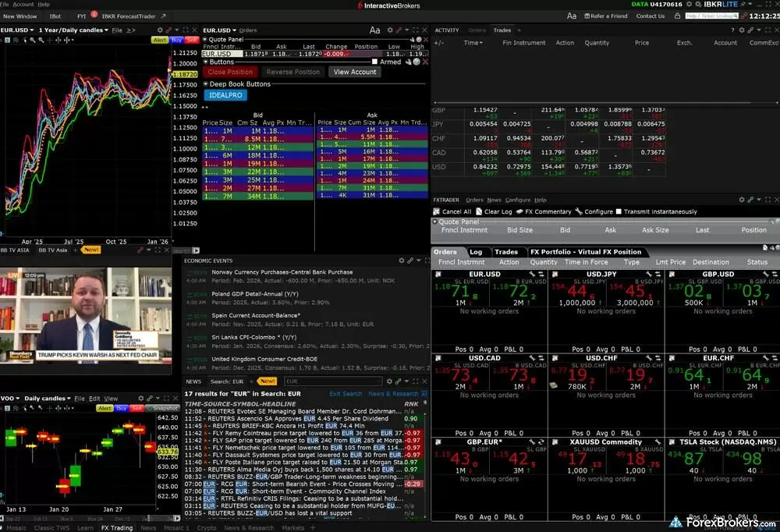Open the VOO symbol dropdown in lower chart

point(10,398)
